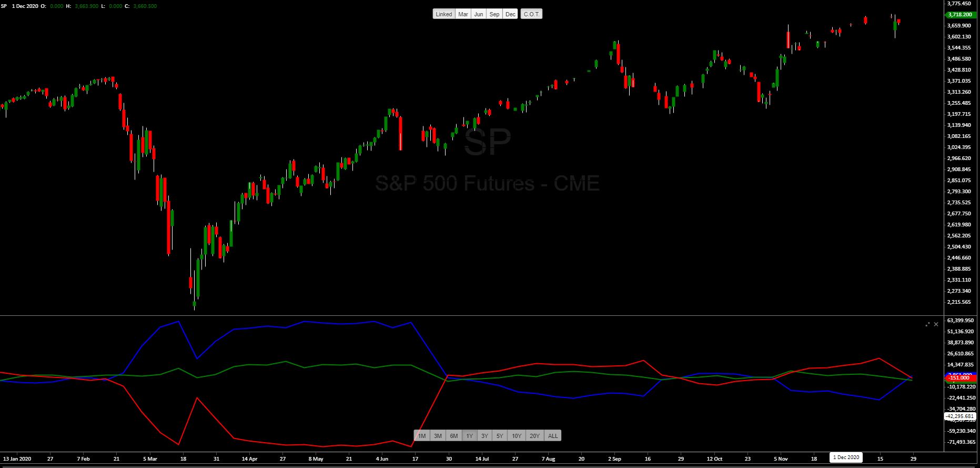The image size is (980, 468).
Task: Show 5Y of chart history
Action: (500, 436)
